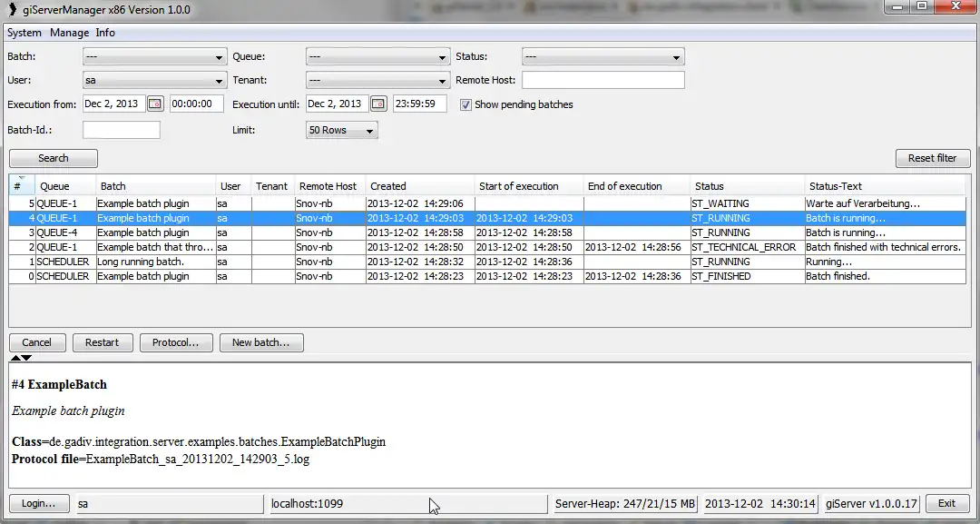980x524 pixels.
Task: Click the Execution from time field 00:00:00
Action: click(196, 104)
